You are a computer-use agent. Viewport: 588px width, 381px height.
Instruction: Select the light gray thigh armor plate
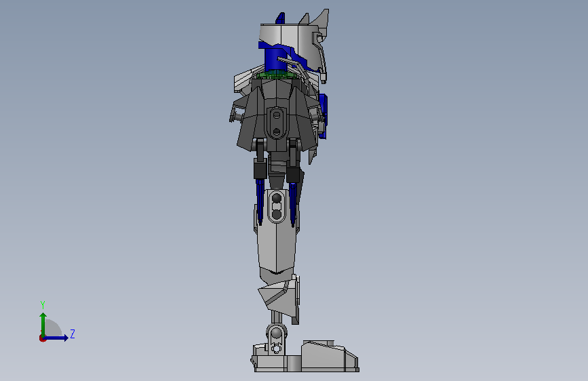click(x=277, y=230)
